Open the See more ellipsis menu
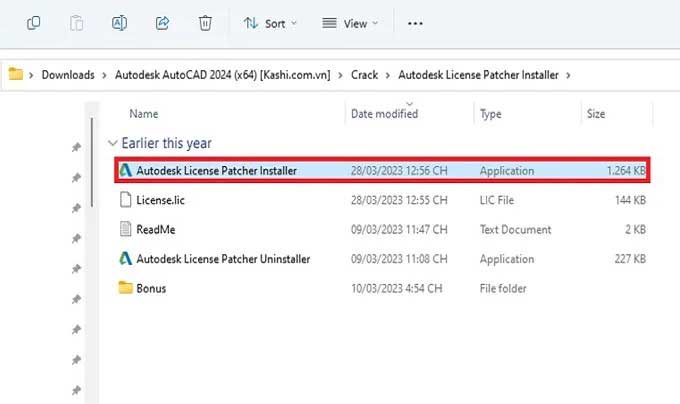The image size is (680, 404). coord(415,23)
